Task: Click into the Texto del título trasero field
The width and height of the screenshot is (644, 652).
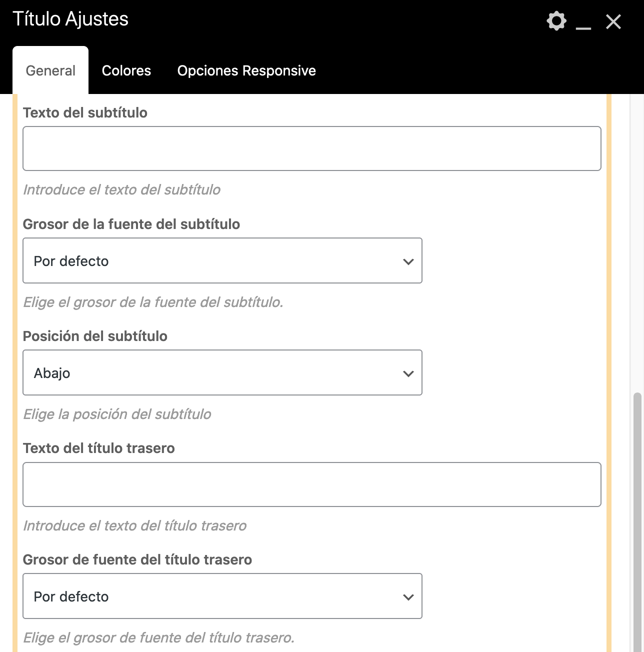Action: [x=311, y=484]
